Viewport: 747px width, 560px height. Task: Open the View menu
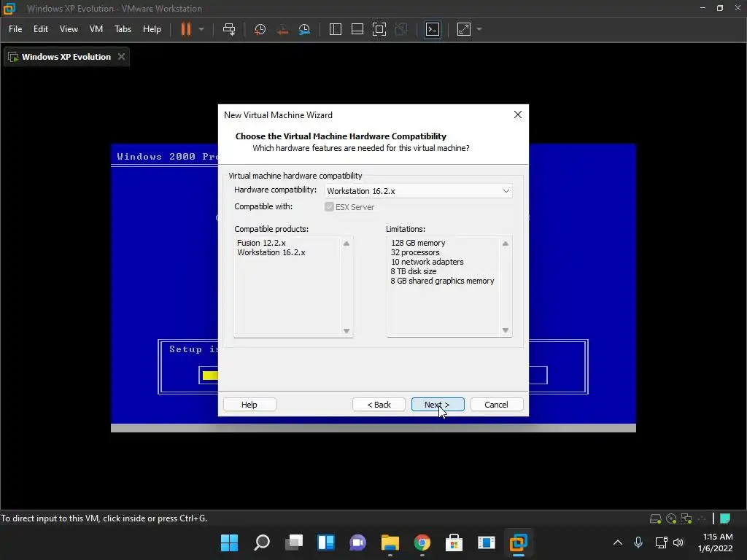(x=69, y=29)
